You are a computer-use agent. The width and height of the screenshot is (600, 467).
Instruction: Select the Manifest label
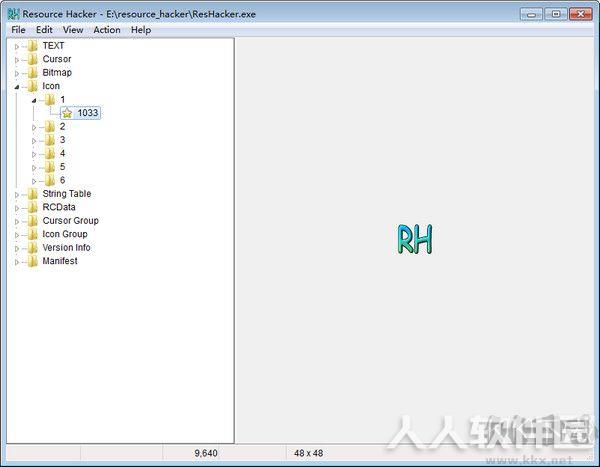point(60,261)
